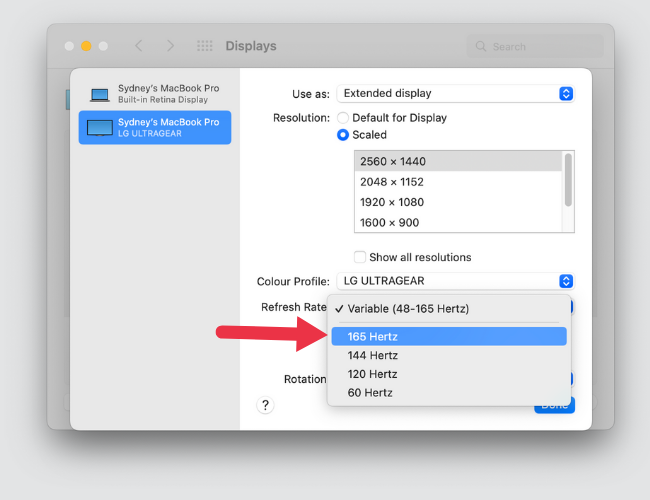Minimize window with the yellow button
Viewport: 650px width, 500px height.
[86, 46]
